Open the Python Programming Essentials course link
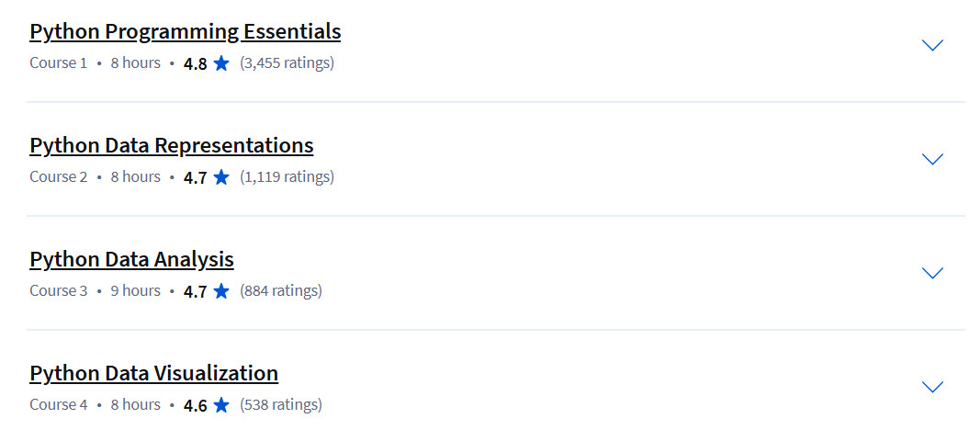 (x=185, y=31)
